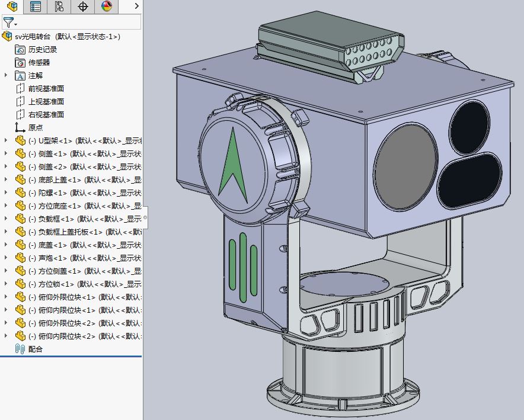This screenshot has width=524, height=420.
Task: Open the filter dropdown arrow
Action: coord(15,24)
